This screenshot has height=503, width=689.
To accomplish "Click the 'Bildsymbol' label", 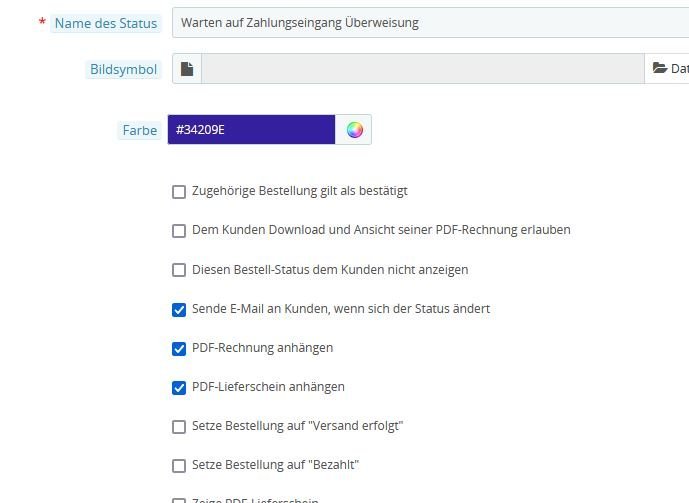I will pos(123,69).
